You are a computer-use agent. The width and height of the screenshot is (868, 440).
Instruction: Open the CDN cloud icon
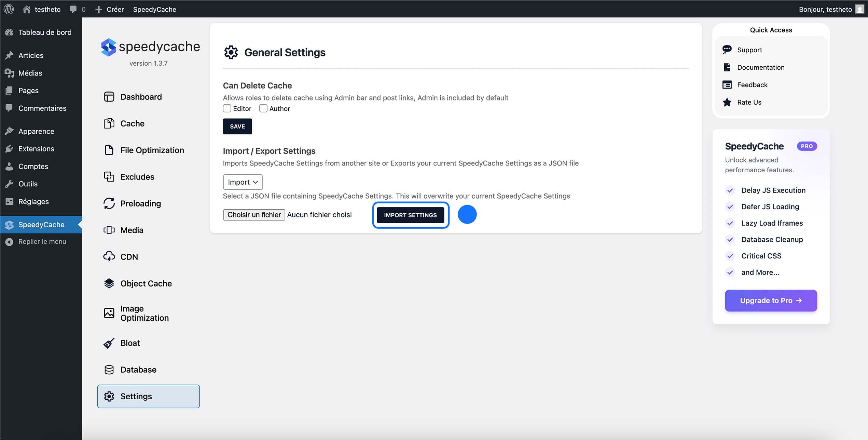point(109,256)
